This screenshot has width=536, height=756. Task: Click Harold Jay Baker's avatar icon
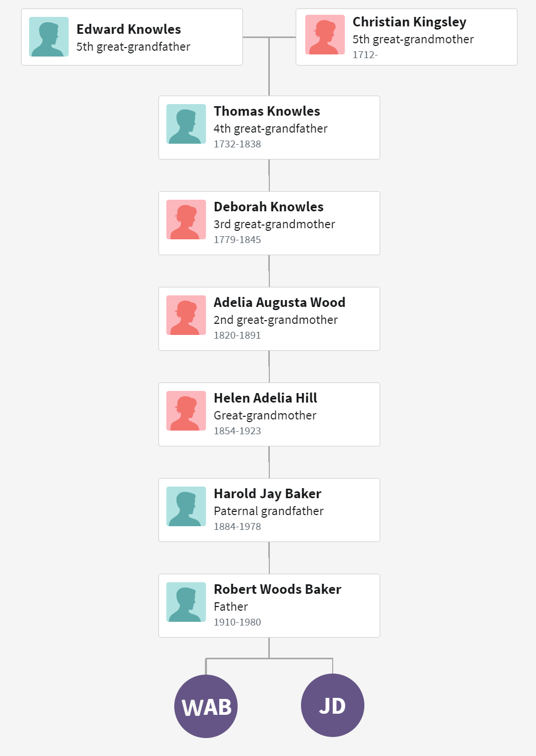[x=186, y=506]
